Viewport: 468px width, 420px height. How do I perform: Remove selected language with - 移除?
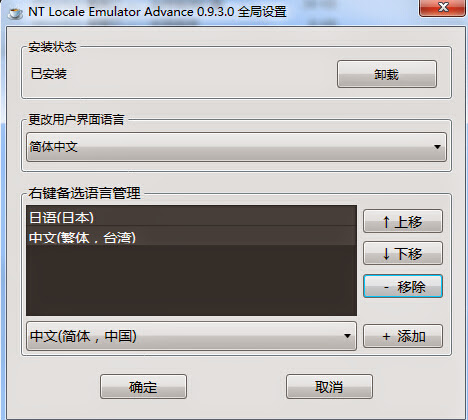(x=403, y=286)
